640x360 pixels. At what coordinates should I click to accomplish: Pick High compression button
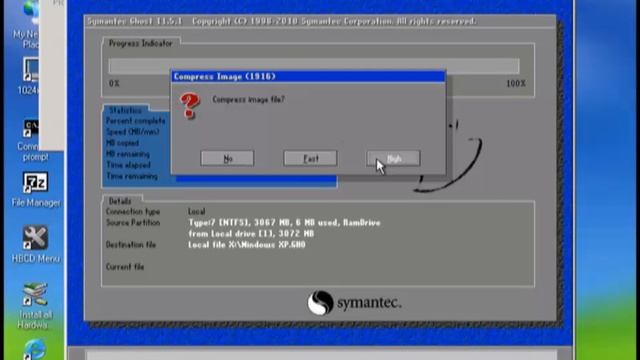click(x=393, y=158)
